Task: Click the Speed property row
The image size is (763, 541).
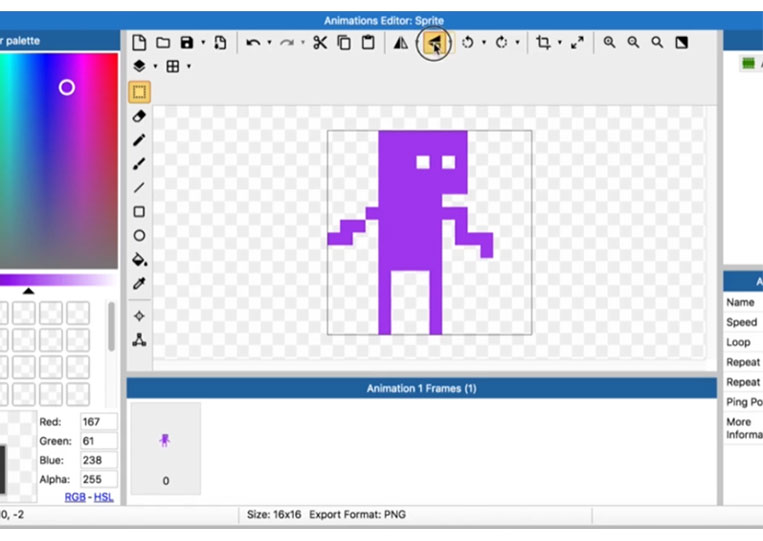Action: pos(743,322)
